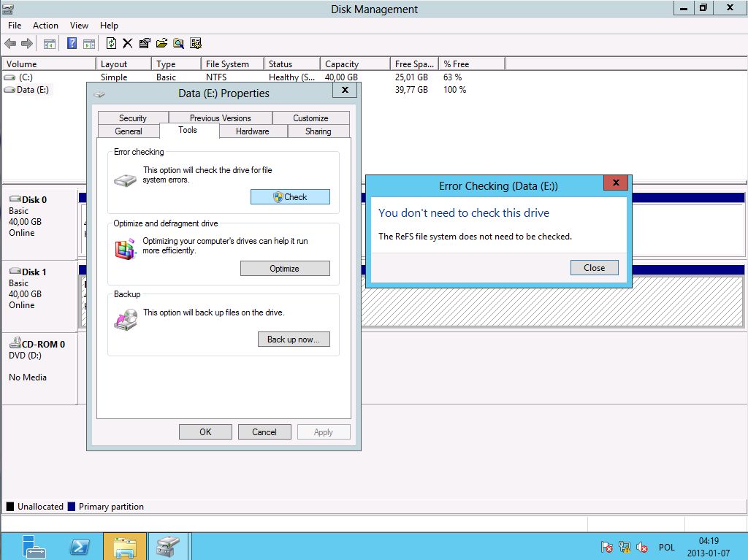Select the Tools tab
This screenshot has width=748, height=560.
[x=188, y=130]
